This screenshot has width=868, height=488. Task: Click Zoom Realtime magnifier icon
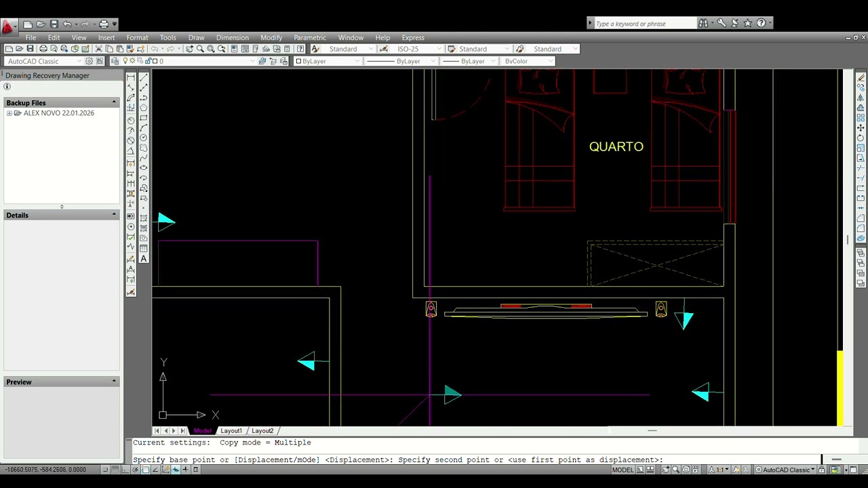tap(200, 49)
